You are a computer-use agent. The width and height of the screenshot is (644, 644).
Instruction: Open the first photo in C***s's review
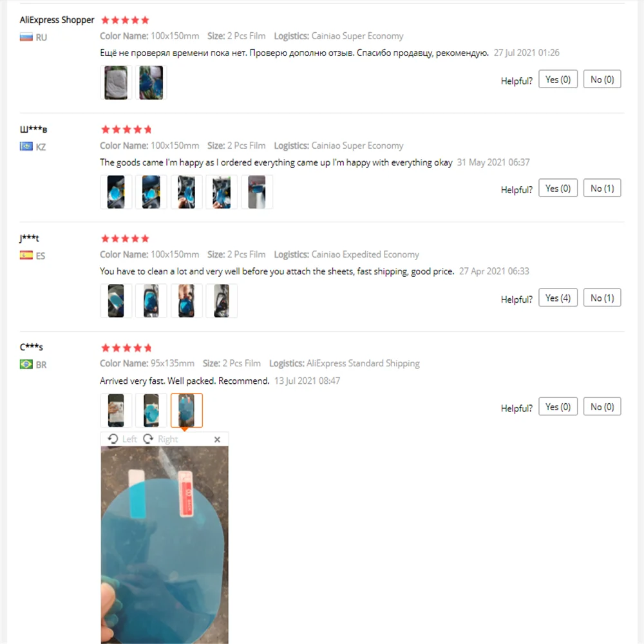tap(116, 410)
